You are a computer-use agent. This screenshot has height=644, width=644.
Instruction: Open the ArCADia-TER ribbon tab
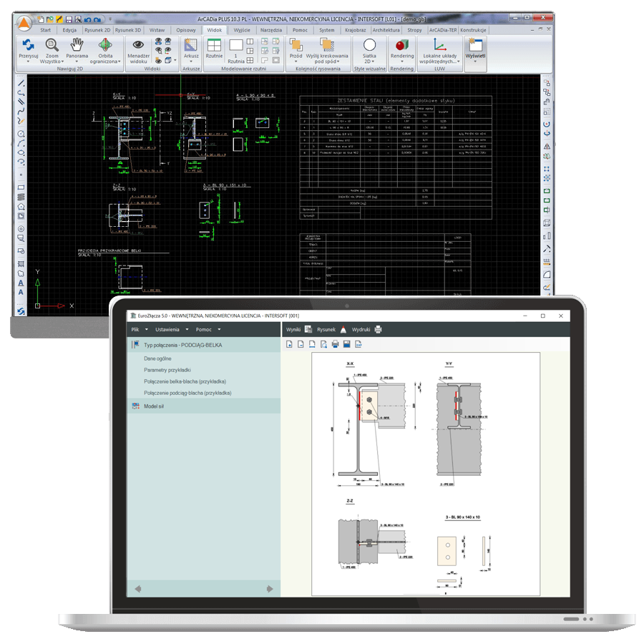tap(443, 30)
